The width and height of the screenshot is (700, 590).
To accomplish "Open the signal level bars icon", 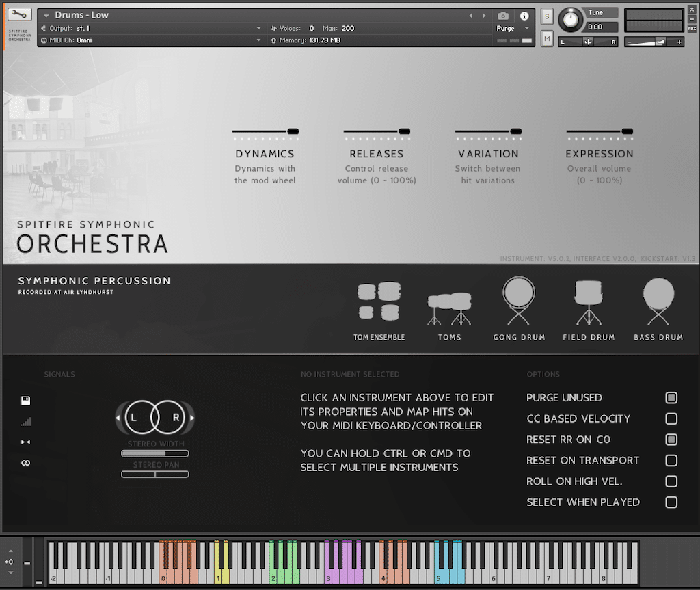I will 25,421.
